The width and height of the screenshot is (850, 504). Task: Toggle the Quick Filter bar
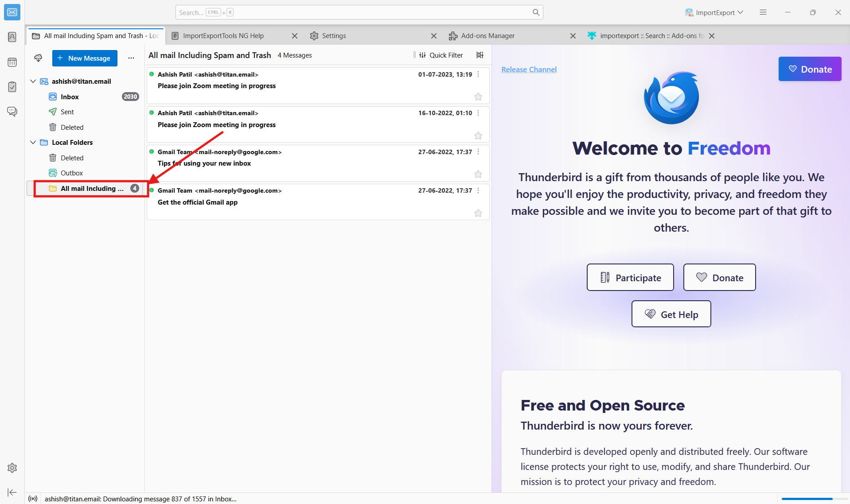coord(441,55)
